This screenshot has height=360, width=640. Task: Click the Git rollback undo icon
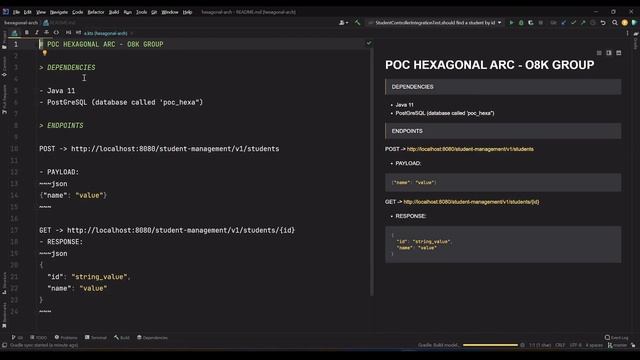point(603,23)
